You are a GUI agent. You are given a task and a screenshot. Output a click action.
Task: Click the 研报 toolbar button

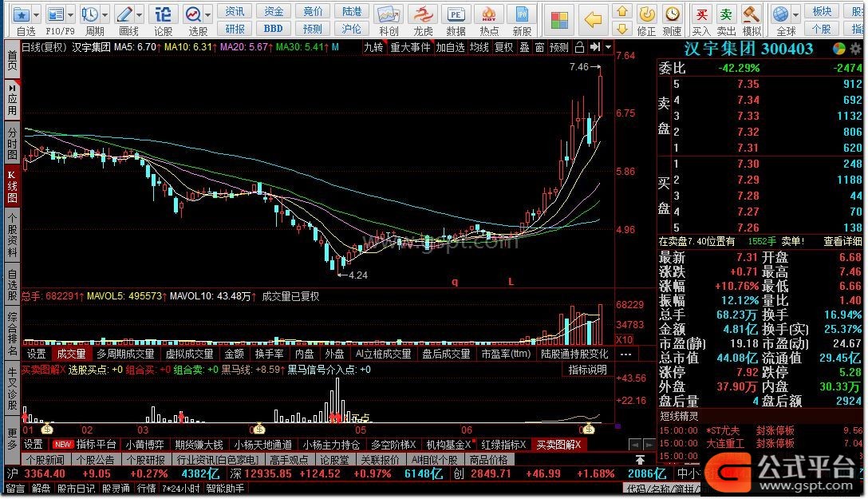(x=235, y=28)
